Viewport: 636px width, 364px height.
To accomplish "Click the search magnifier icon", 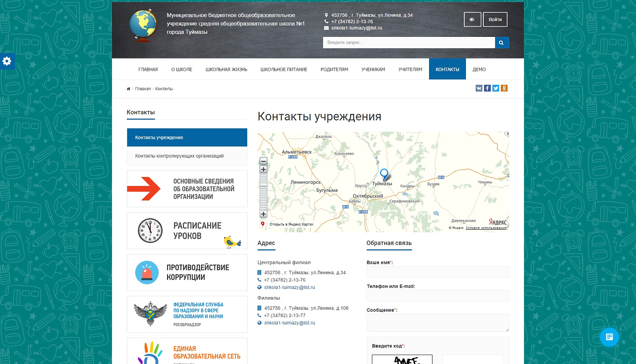I will (502, 42).
